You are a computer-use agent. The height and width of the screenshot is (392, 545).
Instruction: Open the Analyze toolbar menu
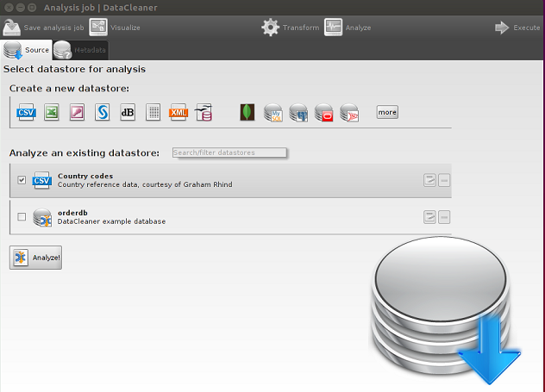tap(348, 28)
